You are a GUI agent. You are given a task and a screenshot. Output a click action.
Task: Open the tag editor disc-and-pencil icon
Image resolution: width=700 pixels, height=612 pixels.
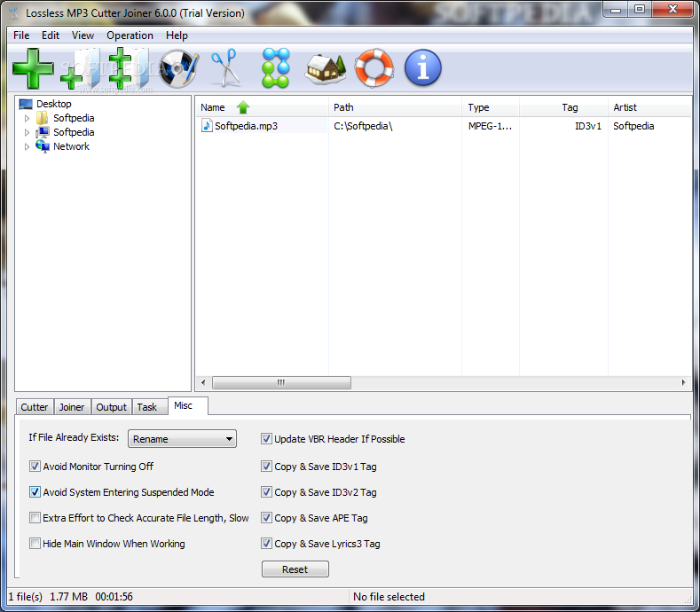click(x=178, y=68)
